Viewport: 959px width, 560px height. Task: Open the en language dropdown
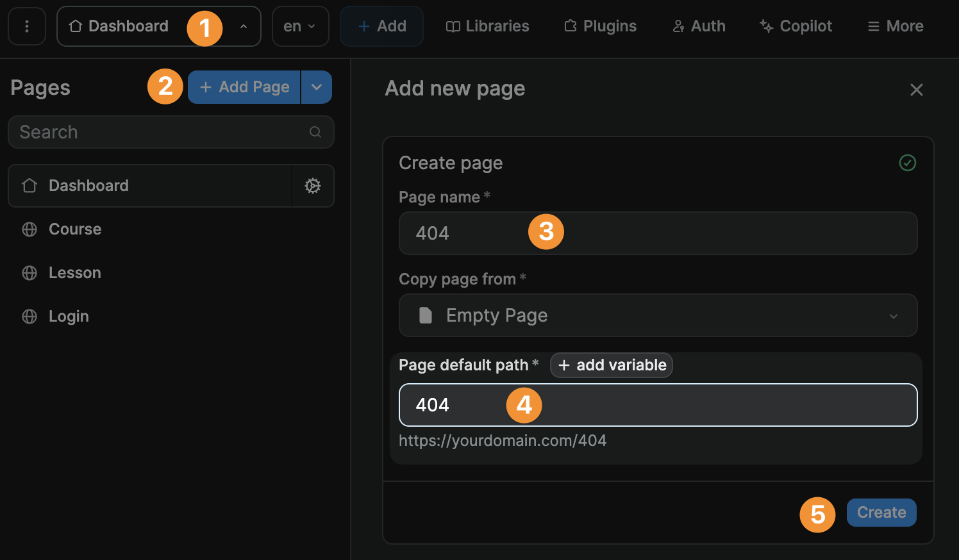coord(300,26)
